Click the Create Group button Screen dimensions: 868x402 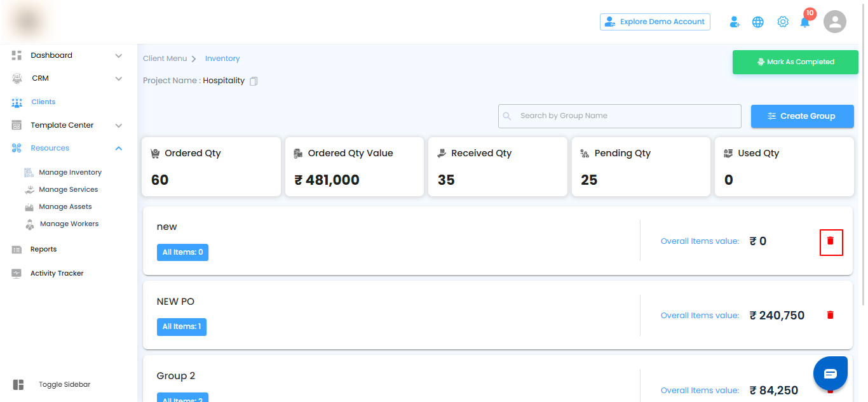[802, 116]
